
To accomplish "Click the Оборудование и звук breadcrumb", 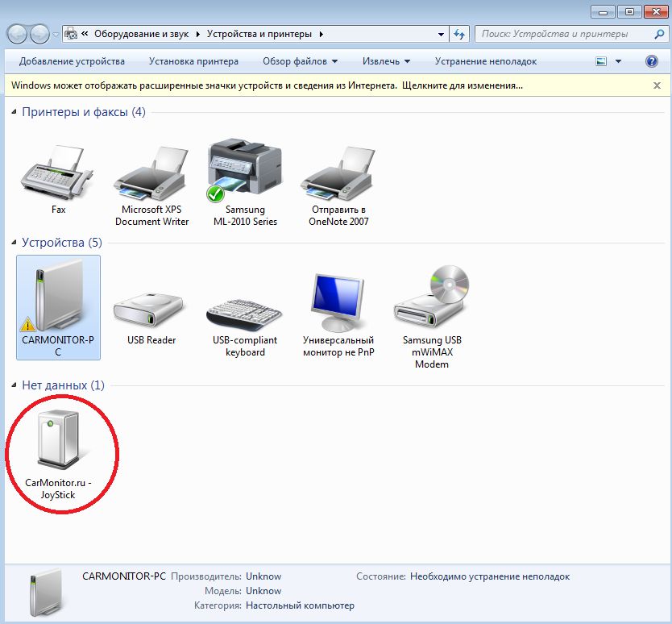I will (x=142, y=35).
